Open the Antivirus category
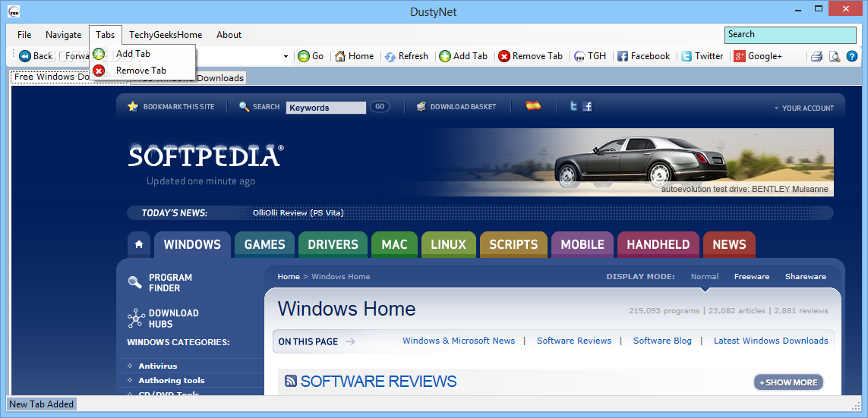Image resolution: width=868 pixels, height=418 pixels. pos(158,366)
